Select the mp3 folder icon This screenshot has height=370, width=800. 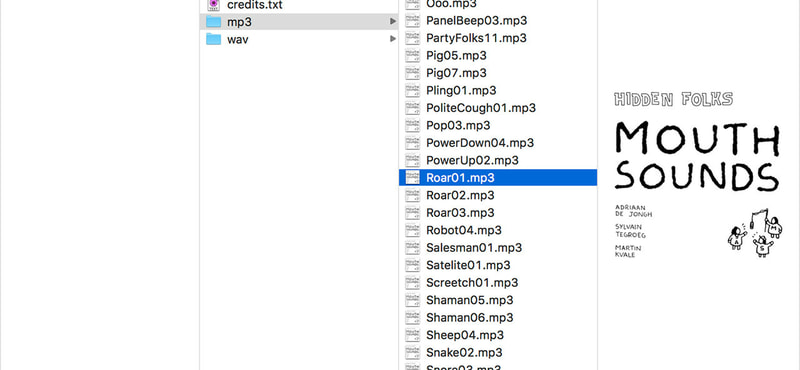213,21
